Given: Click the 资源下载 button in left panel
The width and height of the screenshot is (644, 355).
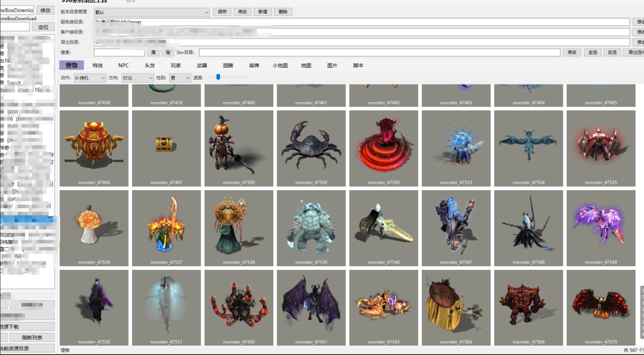Looking at the screenshot, I should pyautogui.click(x=27, y=326).
